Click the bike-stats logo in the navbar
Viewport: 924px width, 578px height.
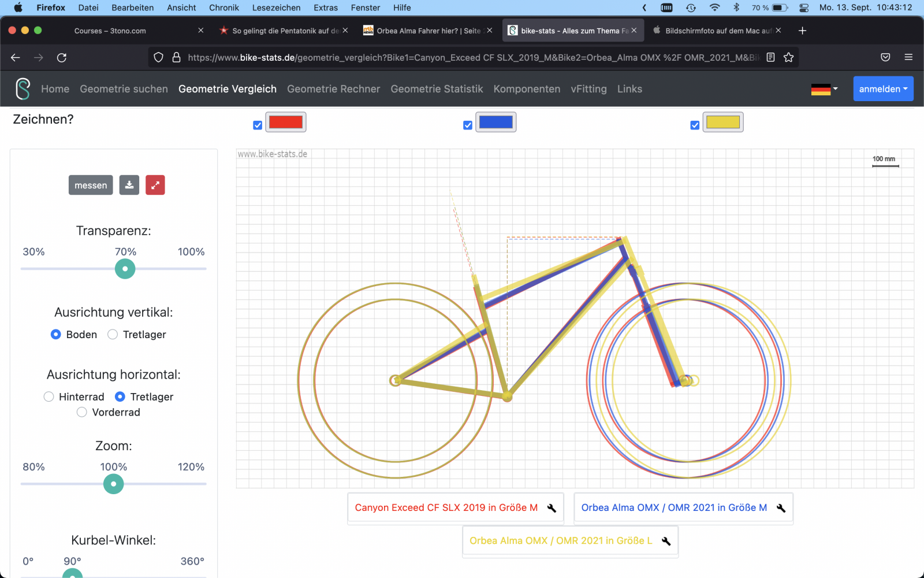(23, 89)
